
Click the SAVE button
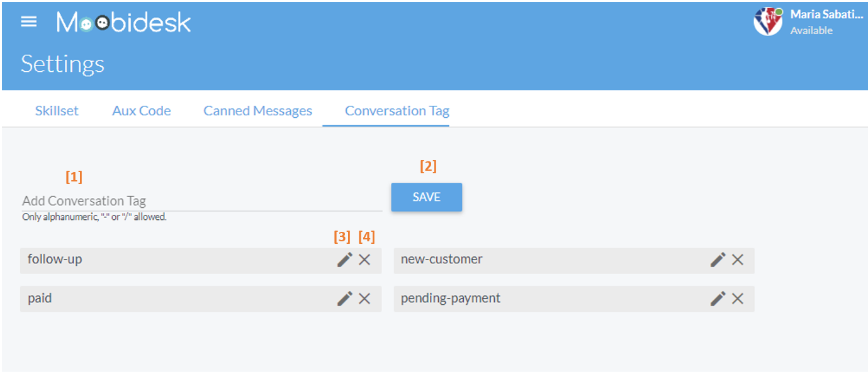pos(426,197)
